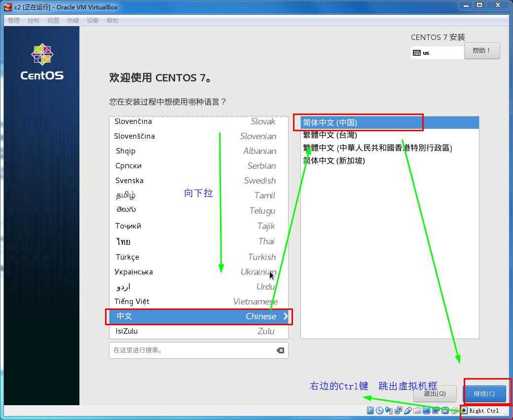Click the hard disk activity status icon
513x420 pixels.
[370, 410]
